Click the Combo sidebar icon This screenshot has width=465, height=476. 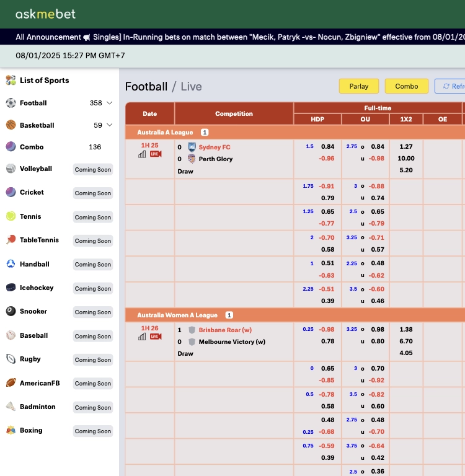pyautogui.click(x=11, y=147)
